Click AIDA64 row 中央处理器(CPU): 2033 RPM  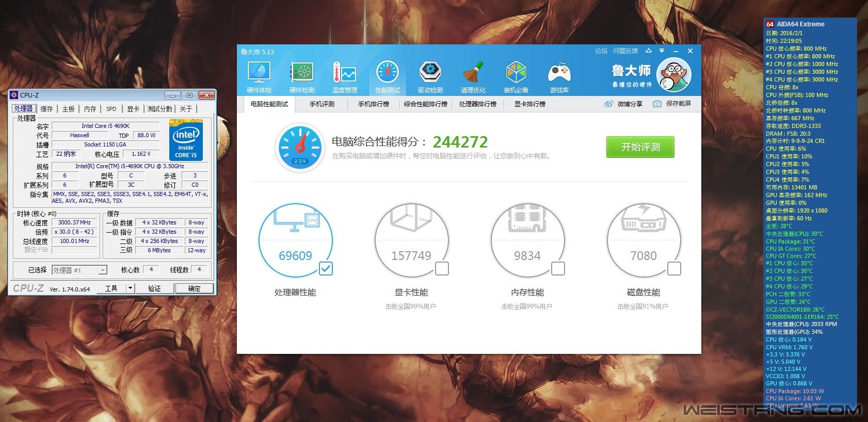pos(801,324)
